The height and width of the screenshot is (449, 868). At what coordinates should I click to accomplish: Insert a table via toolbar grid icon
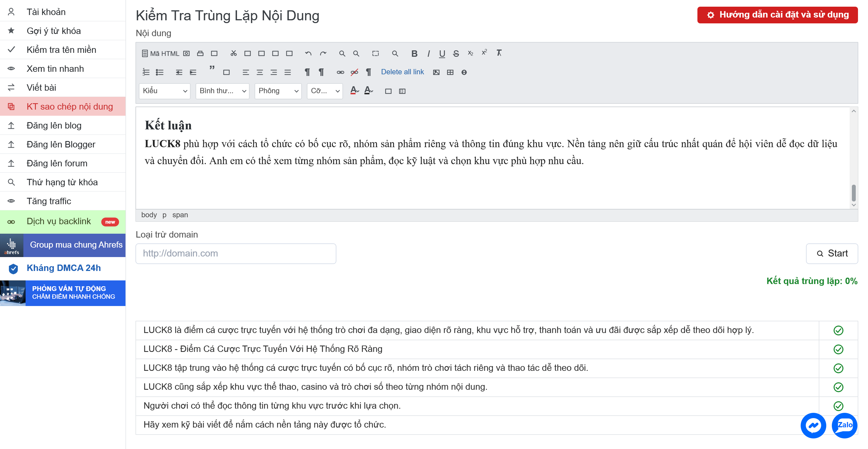point(450,72)
